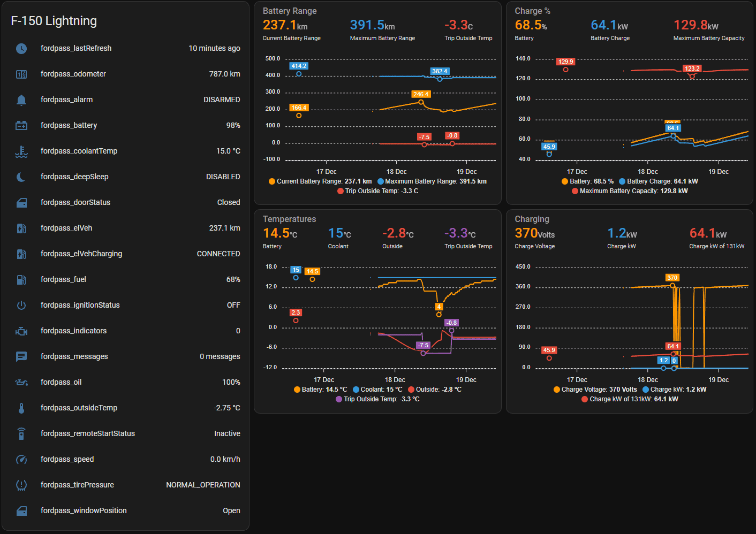Click the oil can icon
This screenshot has width=756, height=534.
point(21,382)
